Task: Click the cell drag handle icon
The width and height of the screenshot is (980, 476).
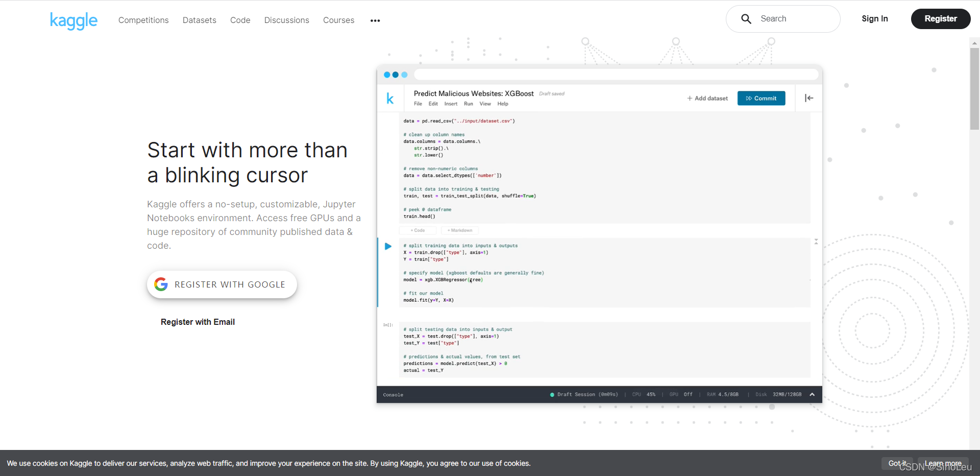Action: [816, 242]
